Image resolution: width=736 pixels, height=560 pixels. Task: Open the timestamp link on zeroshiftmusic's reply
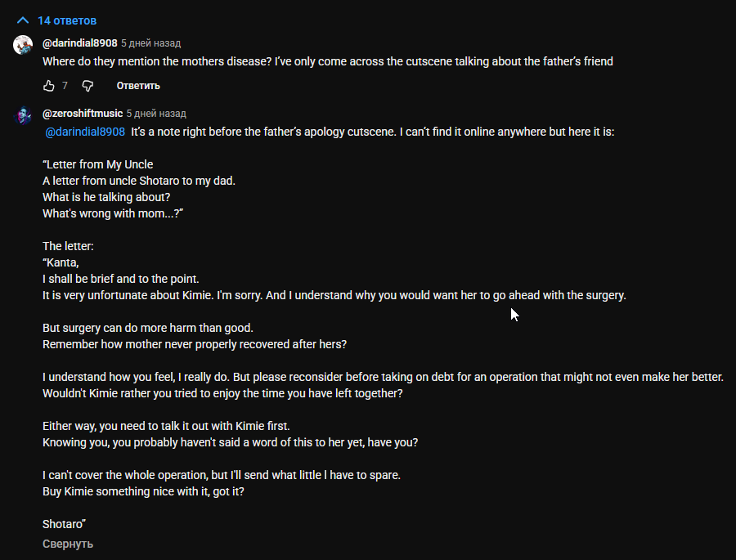[x=156, y=114]
